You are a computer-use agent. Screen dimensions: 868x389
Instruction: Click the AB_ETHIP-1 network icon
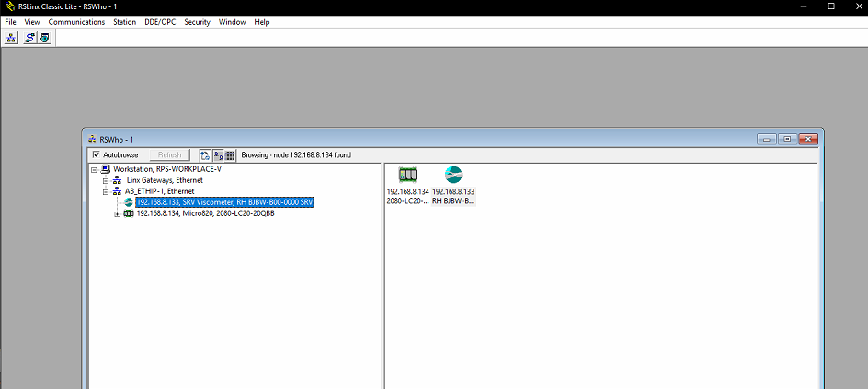tap(117, 191)
